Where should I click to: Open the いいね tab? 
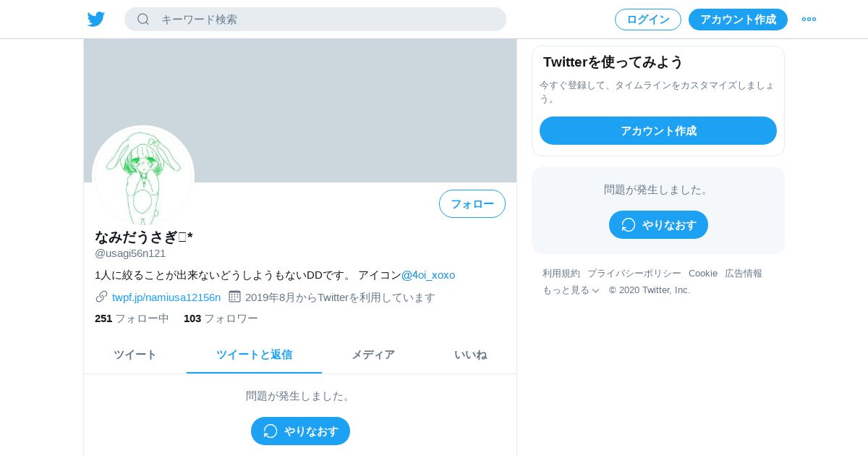470,355
